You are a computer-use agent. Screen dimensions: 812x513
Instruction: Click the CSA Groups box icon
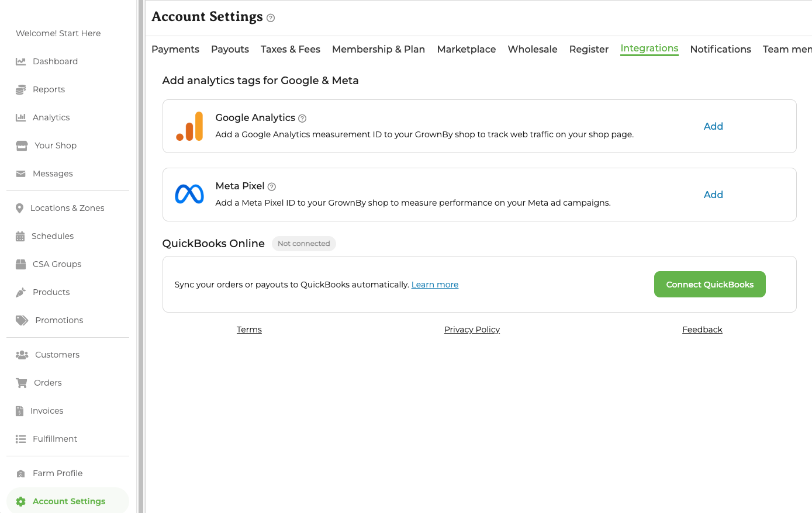pos(20,264)
